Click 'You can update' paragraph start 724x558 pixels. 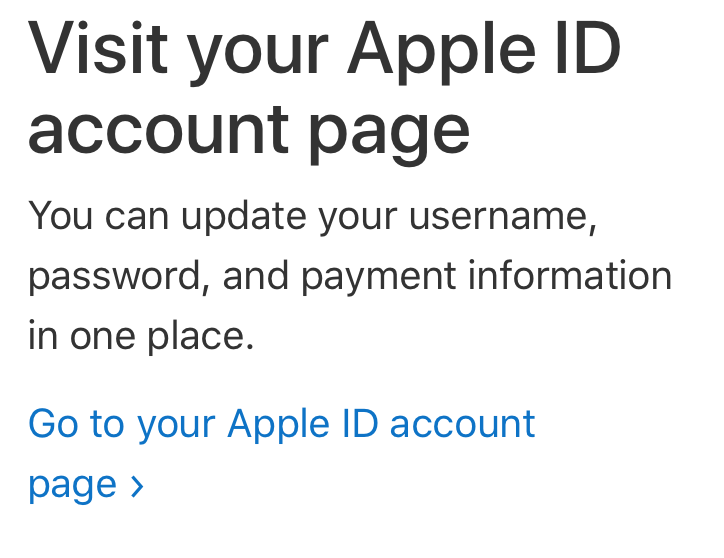click(167, 217)
